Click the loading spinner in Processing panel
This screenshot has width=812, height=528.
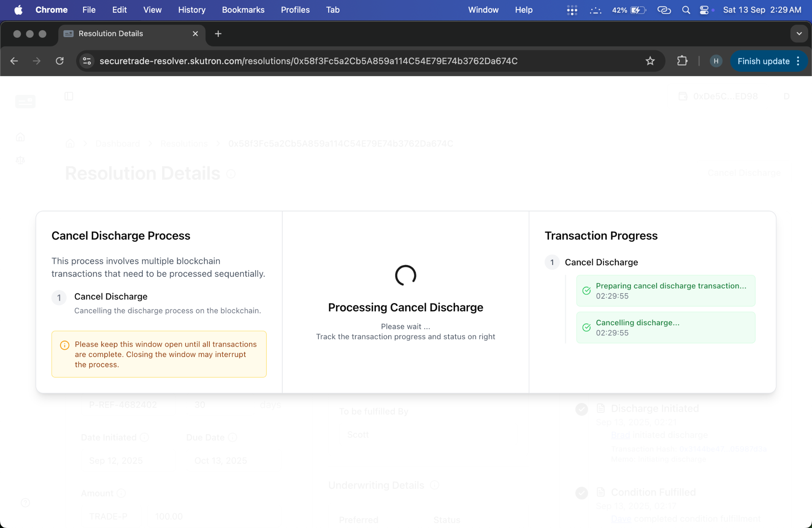click(x=406, y=275)
